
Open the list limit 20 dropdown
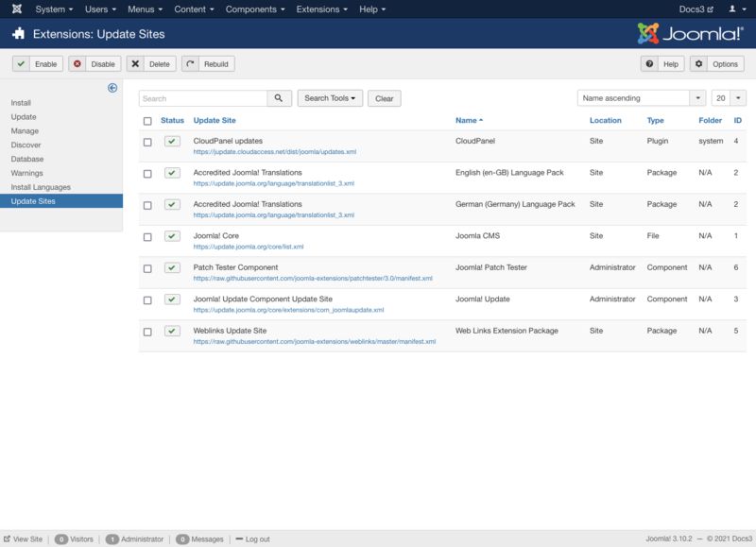(x=729, y=98)
